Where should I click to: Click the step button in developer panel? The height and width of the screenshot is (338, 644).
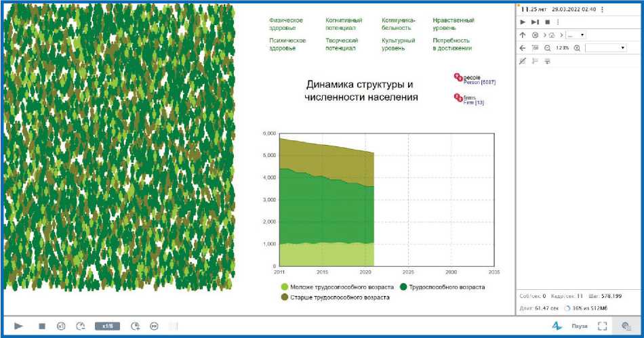point(535,22)
